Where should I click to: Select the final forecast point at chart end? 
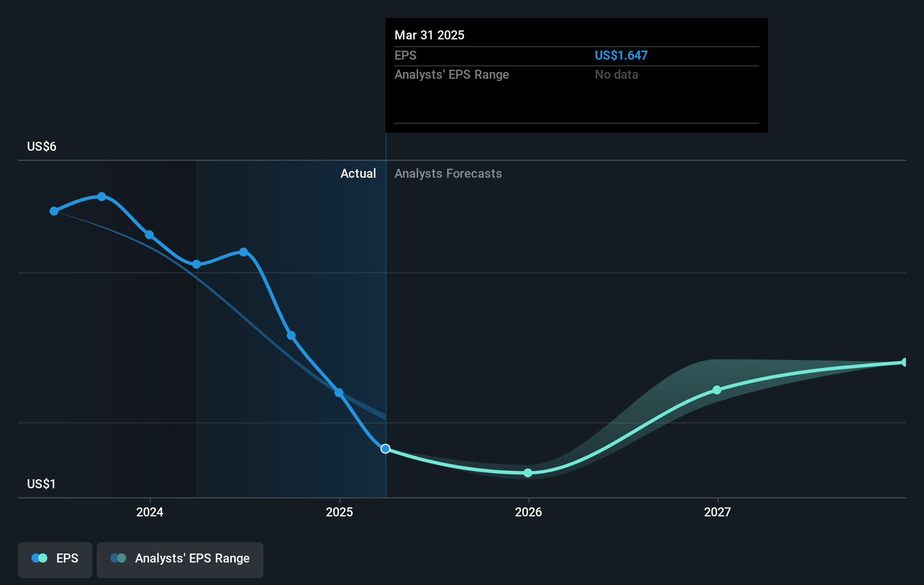tap(904, 362)
